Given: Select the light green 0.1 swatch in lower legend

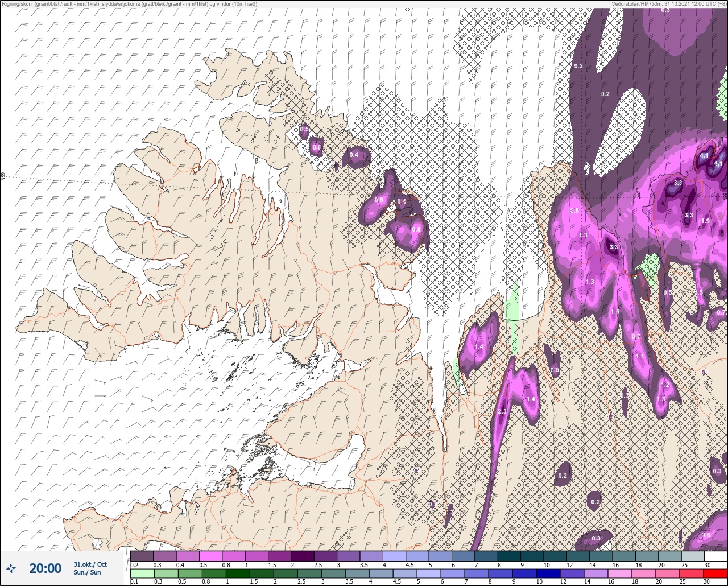Looking at the screenshot, I should point(142,573).
